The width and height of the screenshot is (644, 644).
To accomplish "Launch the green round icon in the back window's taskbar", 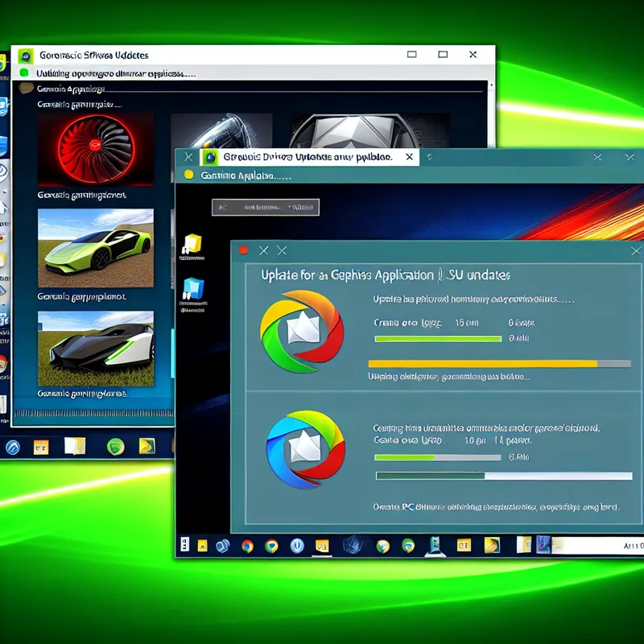I will (x=115, y=447).
